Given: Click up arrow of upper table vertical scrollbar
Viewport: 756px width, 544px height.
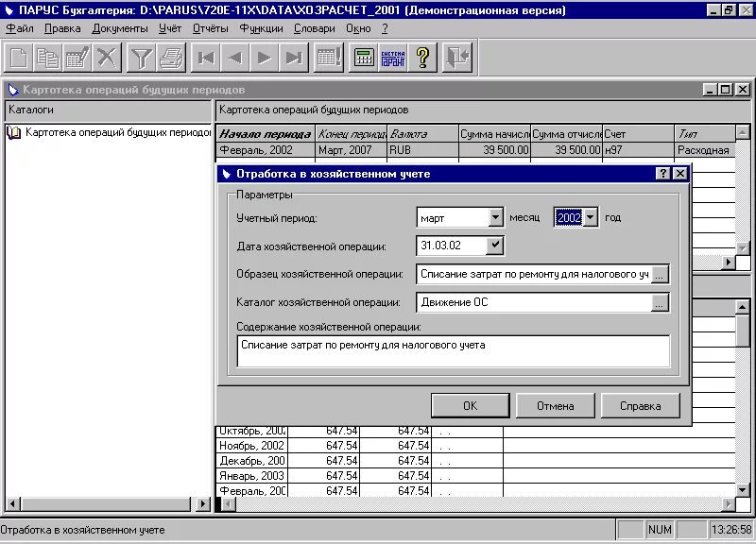Looking at the screenshot, I should (743, 131).
